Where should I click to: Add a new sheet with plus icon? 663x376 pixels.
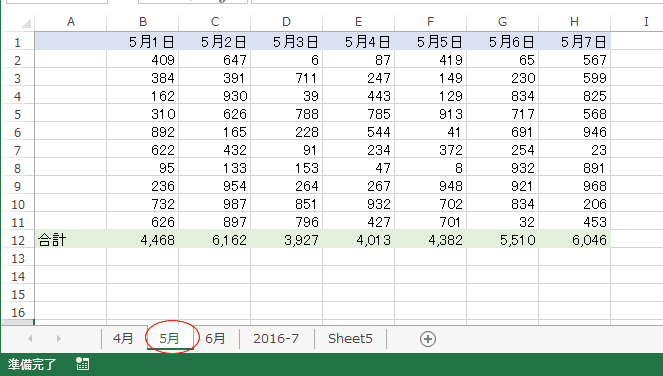coord(427,339)
